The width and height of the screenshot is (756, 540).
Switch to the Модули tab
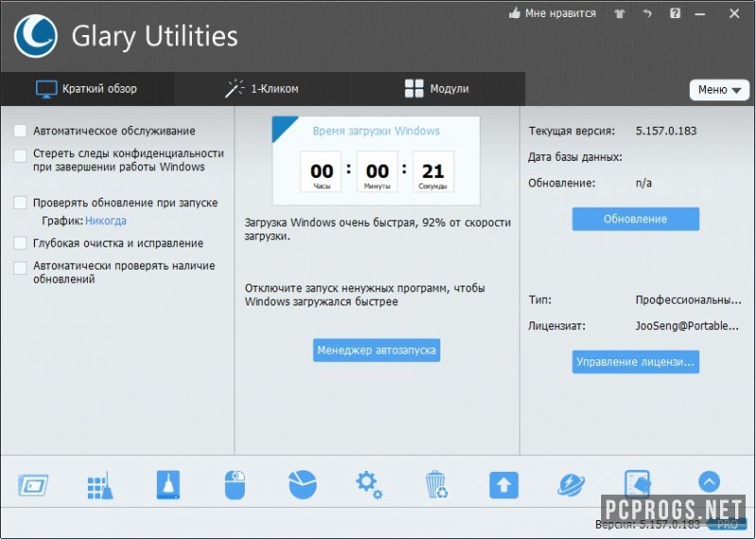click(x=438, y=89)
